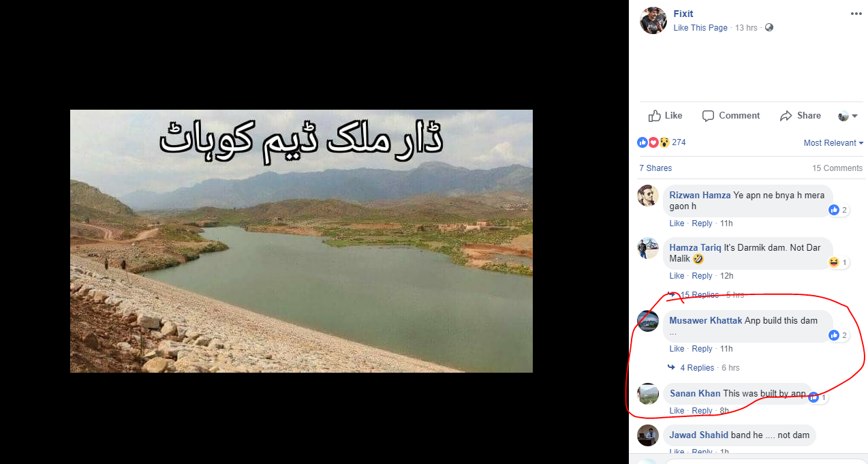Screen dimensions: 868x464
Task: Click Like This Page link
Action: (x=700, y=28)
